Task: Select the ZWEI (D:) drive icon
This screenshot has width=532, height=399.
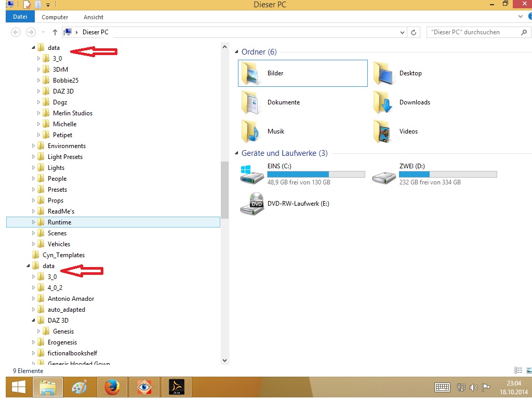Action: [384, 177]
